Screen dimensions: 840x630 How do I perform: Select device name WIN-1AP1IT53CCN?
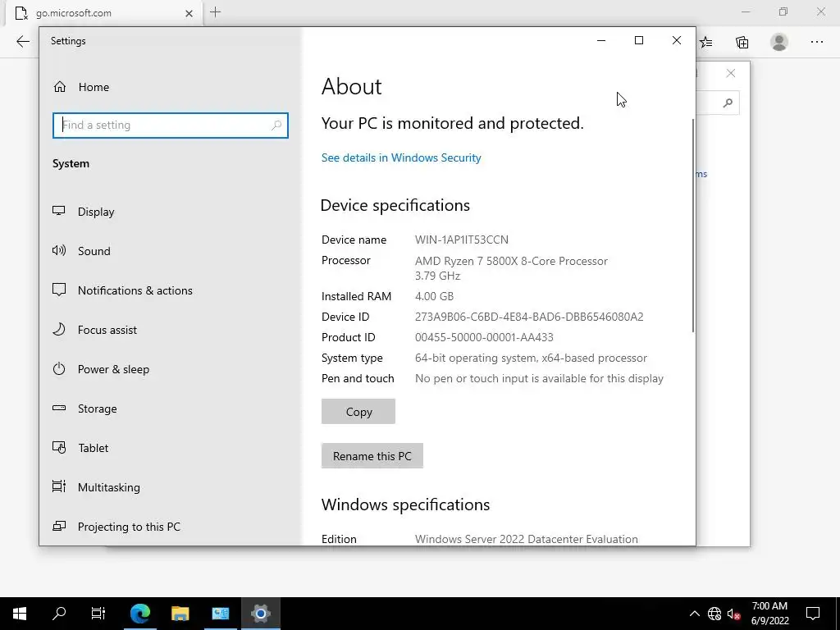[x=461, y=240]
